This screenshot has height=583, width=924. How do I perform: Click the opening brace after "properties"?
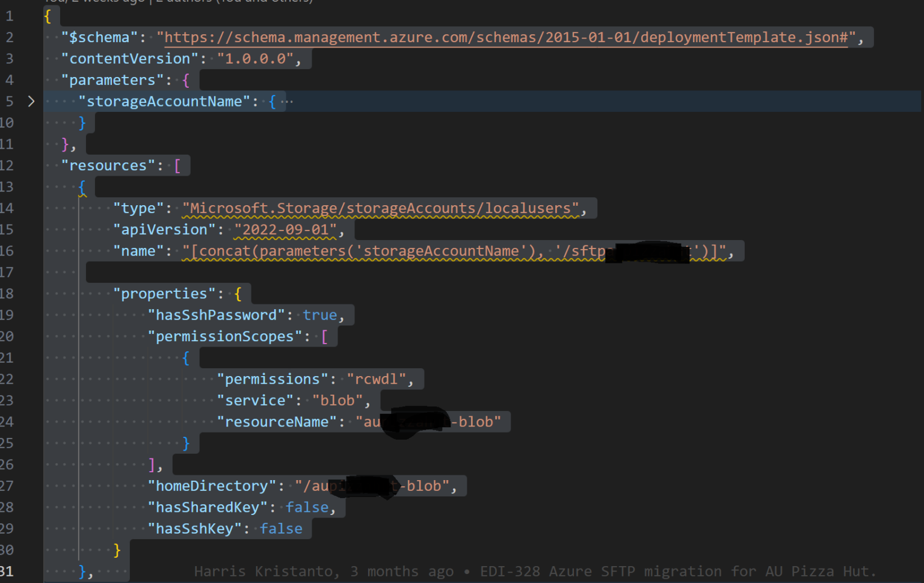tap(238, 294)
